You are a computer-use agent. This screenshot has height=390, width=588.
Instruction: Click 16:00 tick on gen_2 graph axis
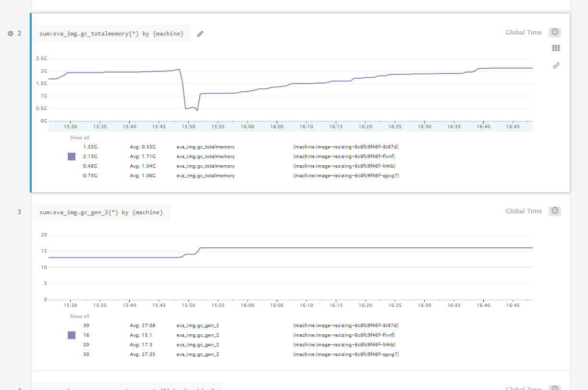248,305
